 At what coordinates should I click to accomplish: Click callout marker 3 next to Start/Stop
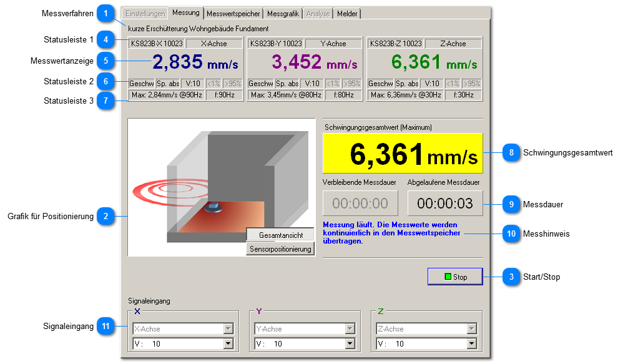pyautogui.click(x=511, y=277)
